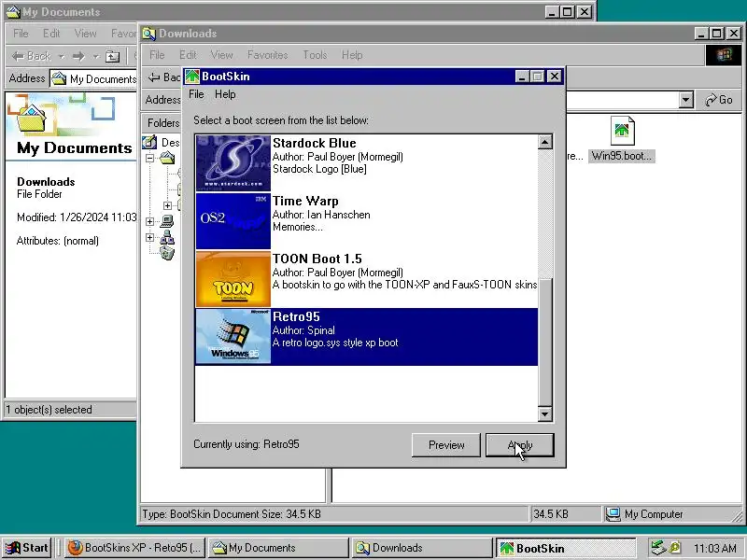Click the Retro95 Windows 95 thumbnail
This screenshot has width=747, height=560.
point(233,337)
